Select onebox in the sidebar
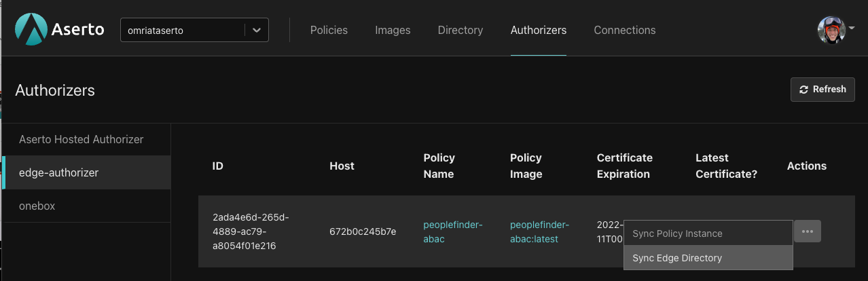 86,206
